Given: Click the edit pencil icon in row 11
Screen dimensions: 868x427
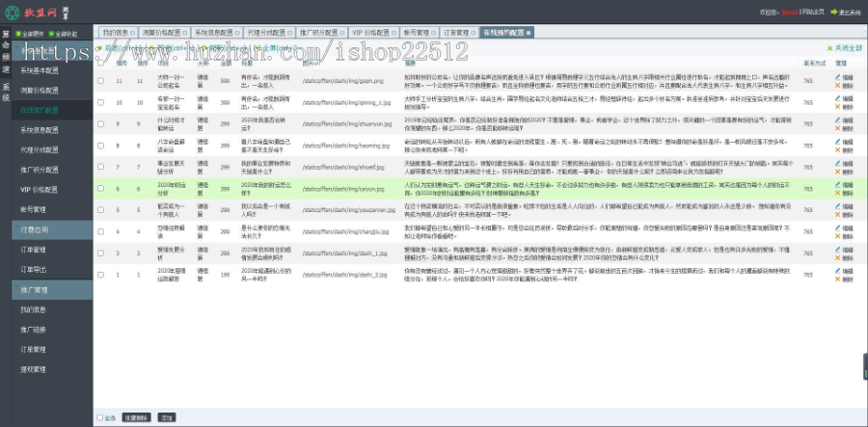Looking at the screenshot, I should tap(837, 77).
